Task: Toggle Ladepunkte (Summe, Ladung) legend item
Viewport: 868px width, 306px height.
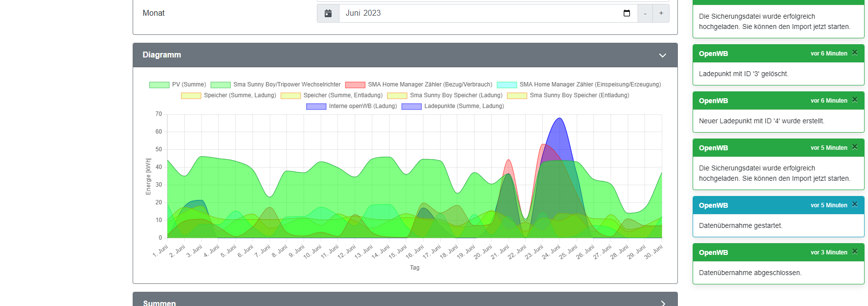Action: (452, 106)
